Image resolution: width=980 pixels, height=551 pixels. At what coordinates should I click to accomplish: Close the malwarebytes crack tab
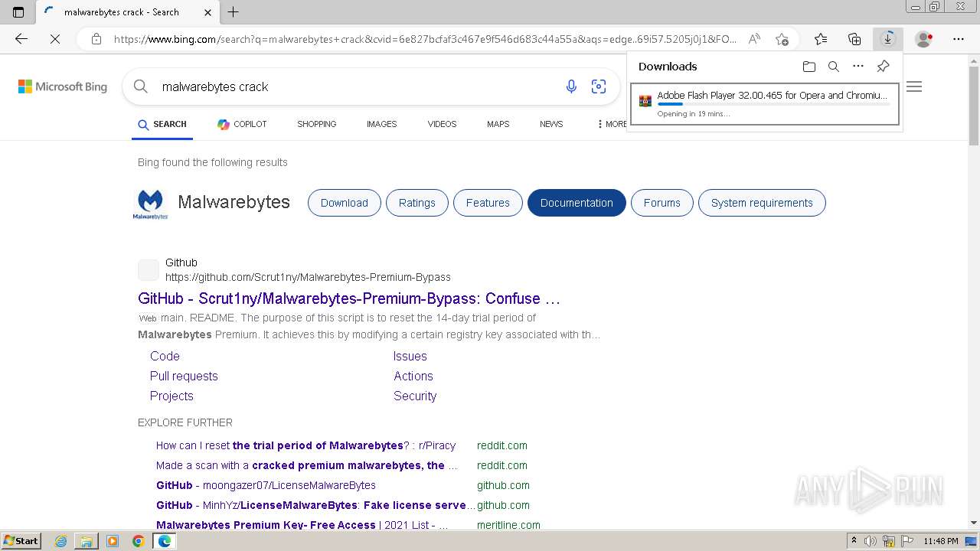point(207,12)
